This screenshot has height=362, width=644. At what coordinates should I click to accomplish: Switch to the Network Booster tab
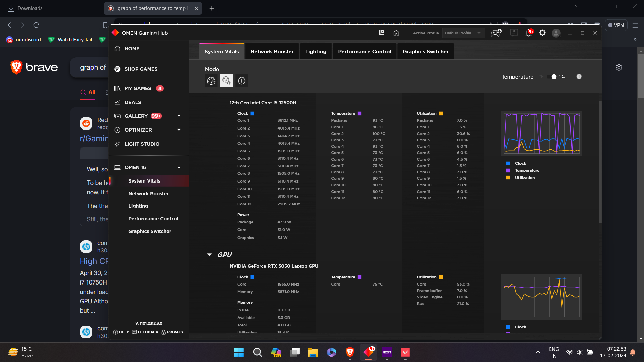click(272, 51)
